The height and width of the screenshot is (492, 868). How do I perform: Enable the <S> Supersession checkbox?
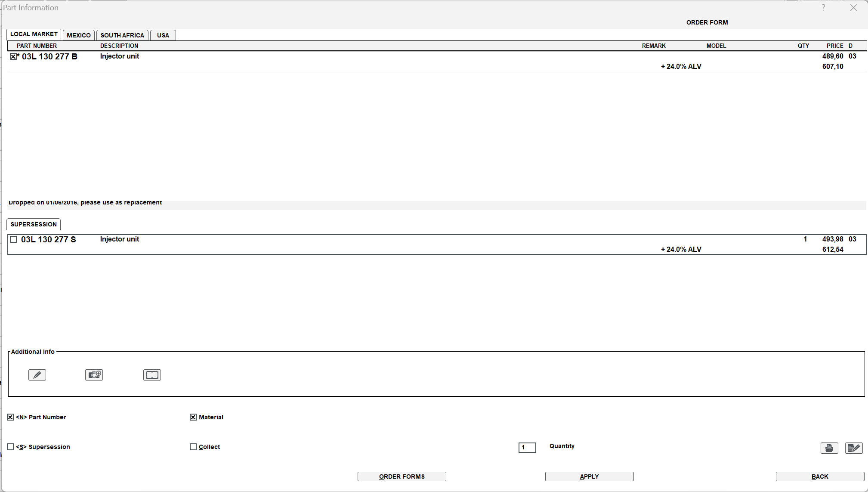10,447
